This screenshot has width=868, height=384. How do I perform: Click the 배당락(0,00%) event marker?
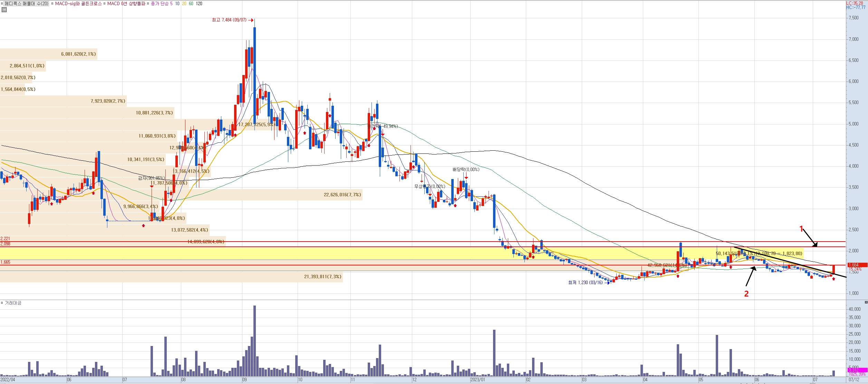click(x=466, y=170)
